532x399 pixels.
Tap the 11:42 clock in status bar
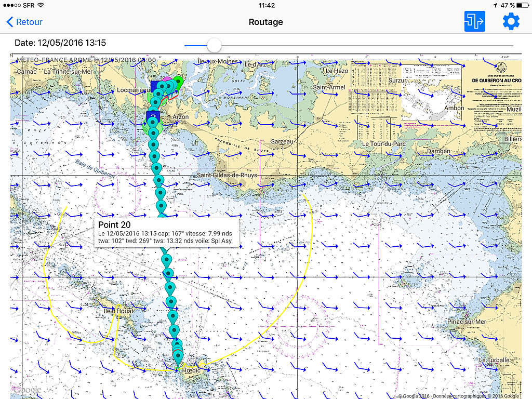(267, 5)
